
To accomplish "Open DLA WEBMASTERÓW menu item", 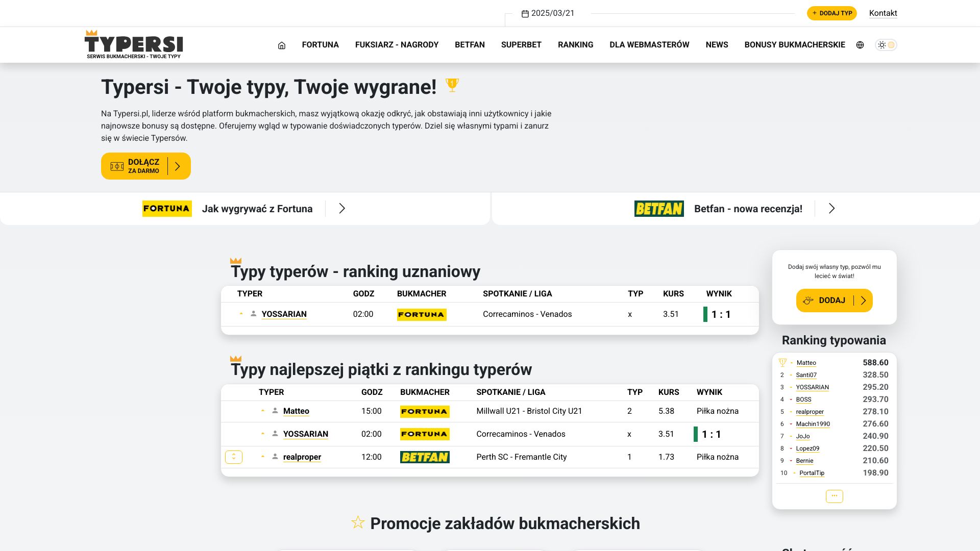I will tap(649, 45).
